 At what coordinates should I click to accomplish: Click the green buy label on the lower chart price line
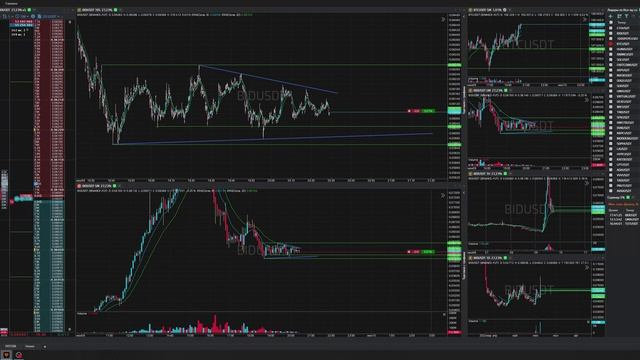pos(428,252)
